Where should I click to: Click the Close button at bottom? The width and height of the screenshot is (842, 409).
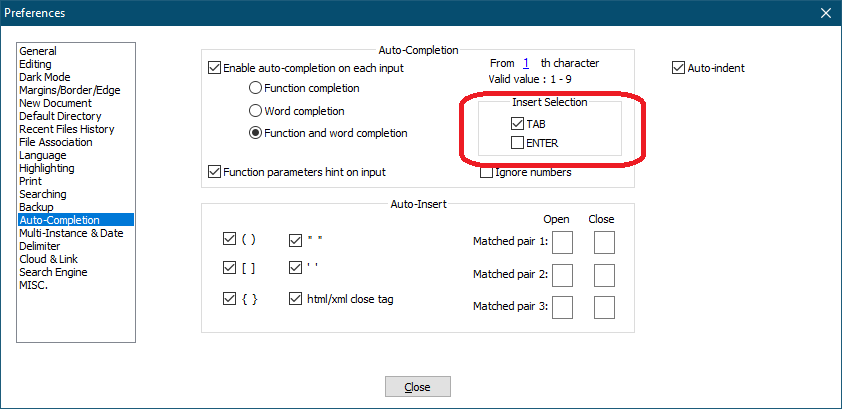[x=418, y=386]
